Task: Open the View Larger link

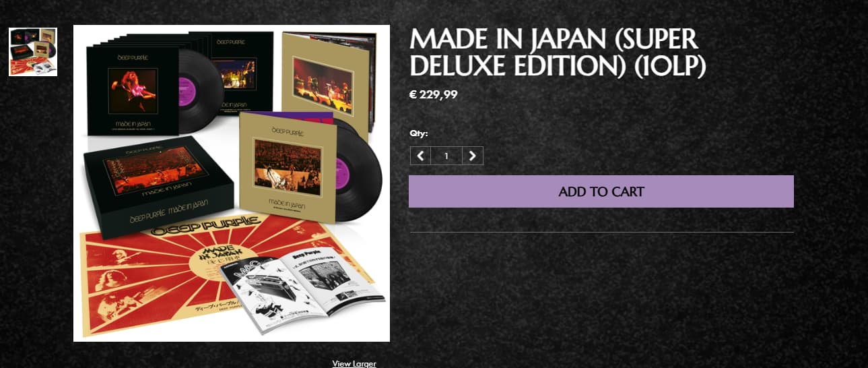Action: coord(354,364)
